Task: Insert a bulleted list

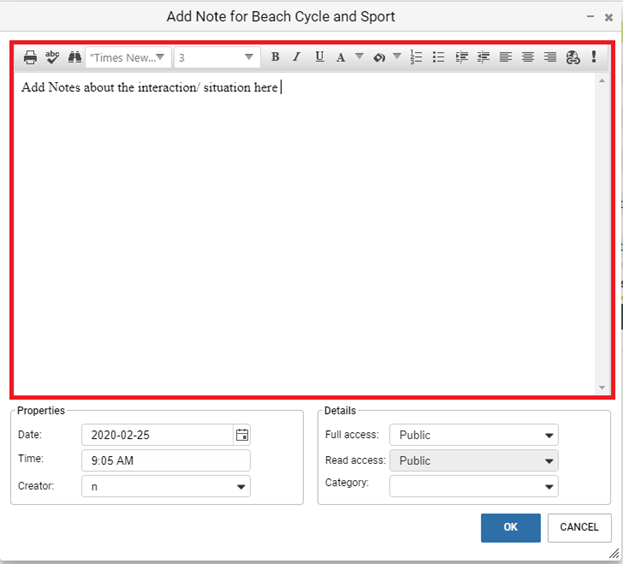Action: click(x=438, y=58)
